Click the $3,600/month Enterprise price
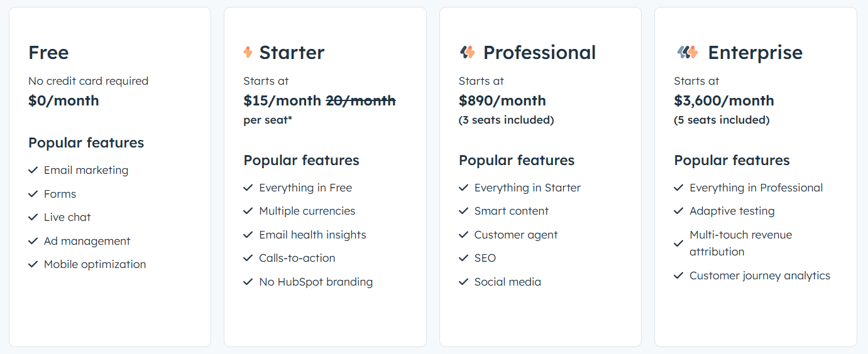 coord(724,100)
